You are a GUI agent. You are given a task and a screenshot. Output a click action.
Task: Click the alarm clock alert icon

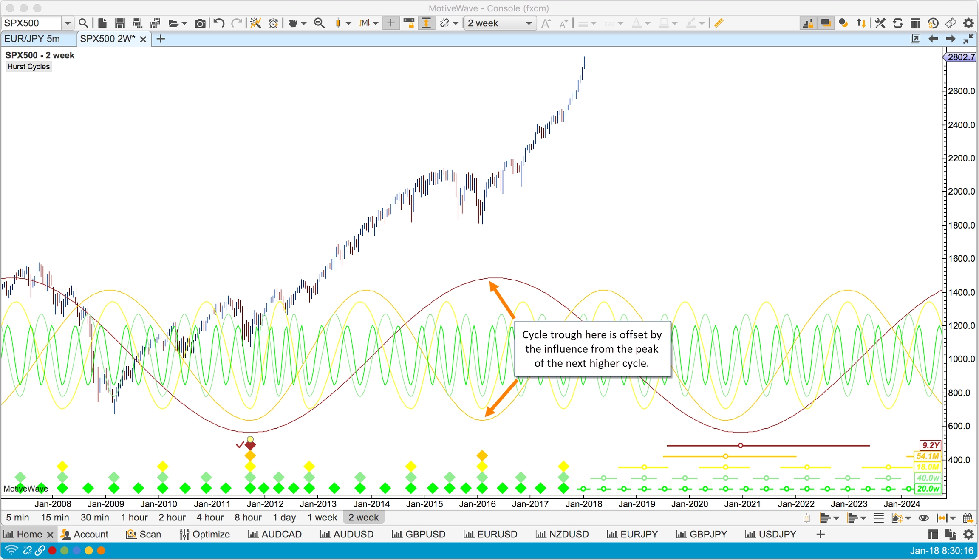tap(274, 23)
